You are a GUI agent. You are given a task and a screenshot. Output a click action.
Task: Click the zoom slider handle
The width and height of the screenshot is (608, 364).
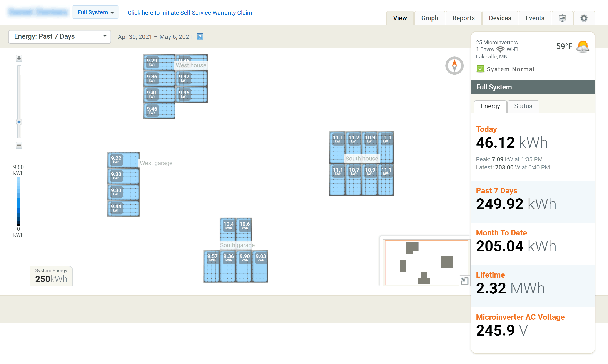(19, 122)
